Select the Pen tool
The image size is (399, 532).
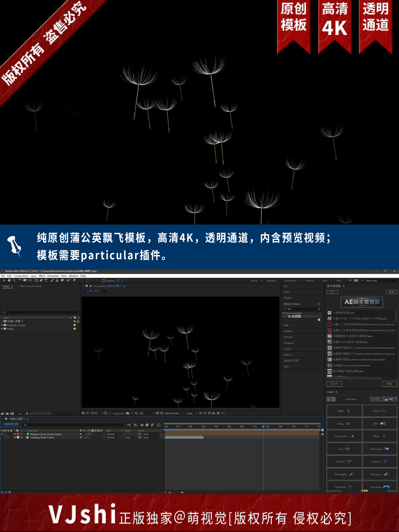[x=41, y=280]
